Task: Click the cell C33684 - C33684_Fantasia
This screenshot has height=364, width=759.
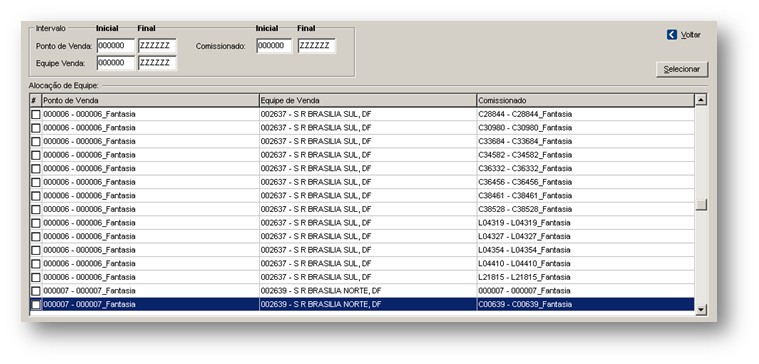Action: click(585, 142)
